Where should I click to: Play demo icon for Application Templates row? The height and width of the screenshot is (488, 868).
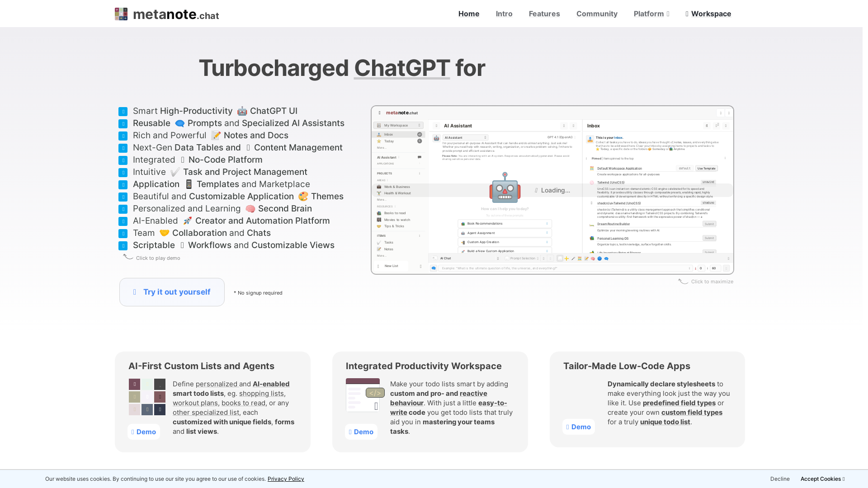123,185
